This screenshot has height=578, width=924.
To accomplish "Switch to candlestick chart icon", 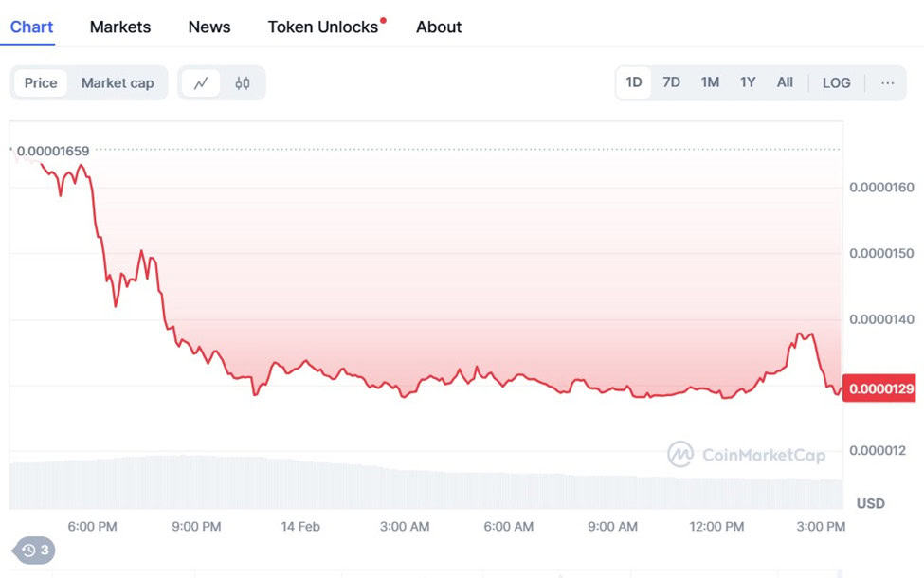I will tap(243, 83).
